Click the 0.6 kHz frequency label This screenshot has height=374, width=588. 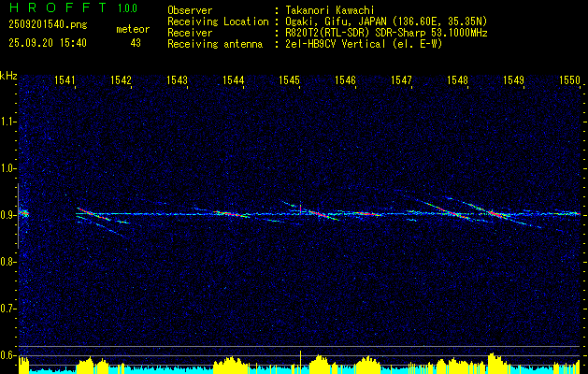[7, 355]
